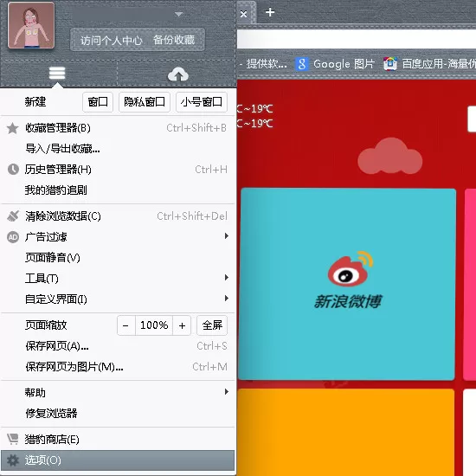The height and width of the screenshot is (476, 476).
Task: Close the current browser tab
Action: [x=243, y=14]
